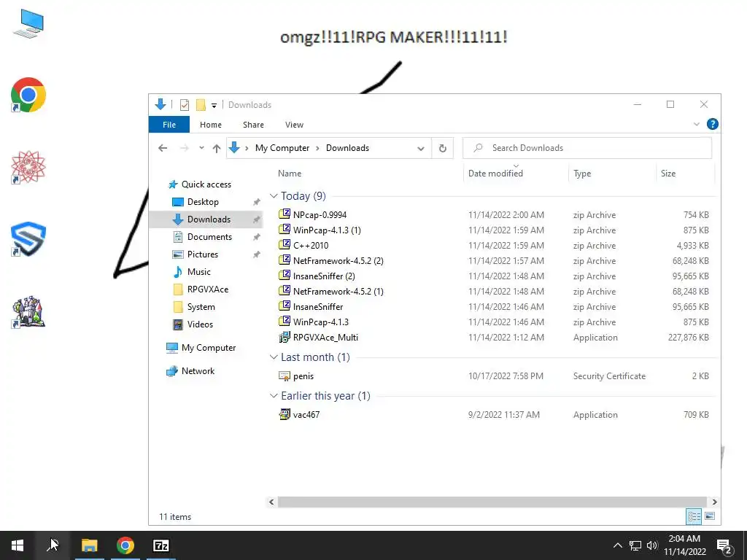Select Desktop in the navigation pane
747x560 pixels.
tap(203, 202)
